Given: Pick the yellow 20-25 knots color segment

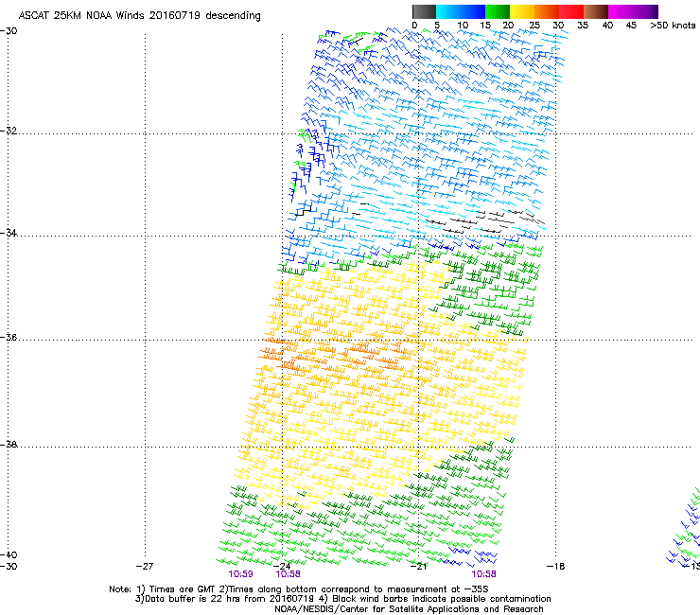Looking at the screenshot, I should coord(522,11).
